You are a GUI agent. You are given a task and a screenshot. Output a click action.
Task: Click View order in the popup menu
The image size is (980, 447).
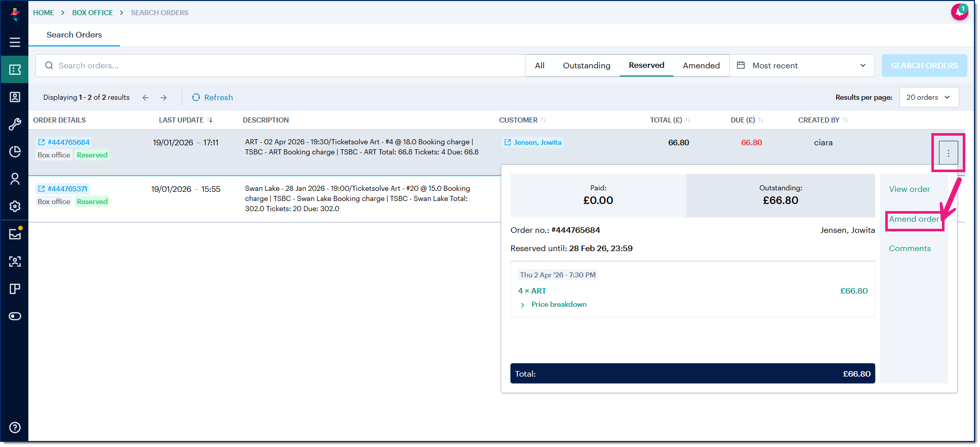click(909, 189)
